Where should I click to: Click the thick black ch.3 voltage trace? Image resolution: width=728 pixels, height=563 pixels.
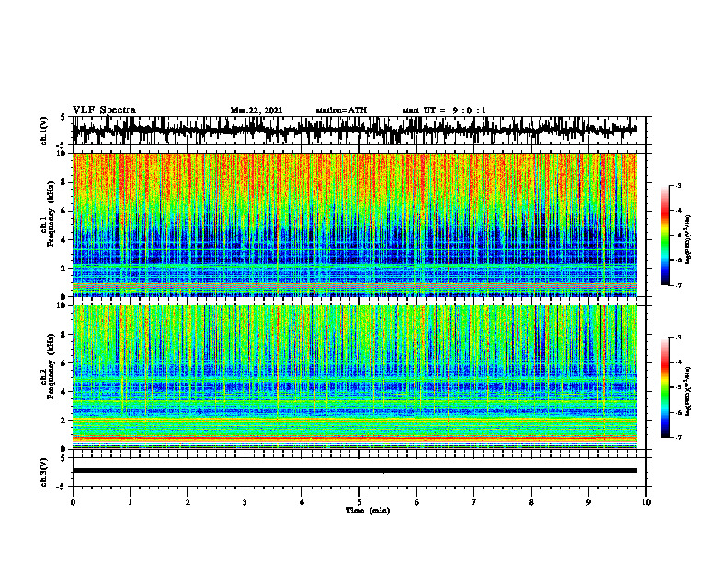[x=354, y=471]
